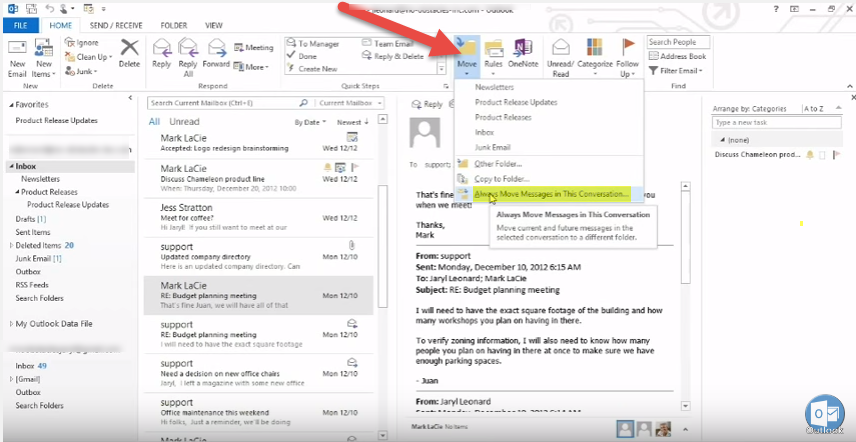Expand the Deleted Items folder
856x442 pixels.
coord(11,246)
